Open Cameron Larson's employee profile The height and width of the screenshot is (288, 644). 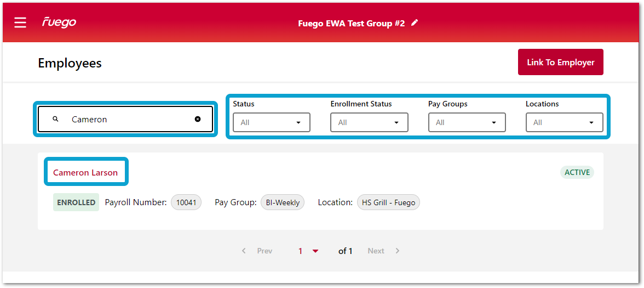coord(85,172)
